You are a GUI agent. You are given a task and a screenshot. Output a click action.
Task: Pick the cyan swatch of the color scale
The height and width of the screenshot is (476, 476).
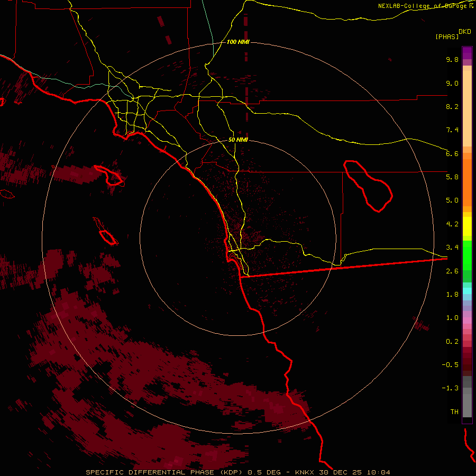tap(467, 291)
